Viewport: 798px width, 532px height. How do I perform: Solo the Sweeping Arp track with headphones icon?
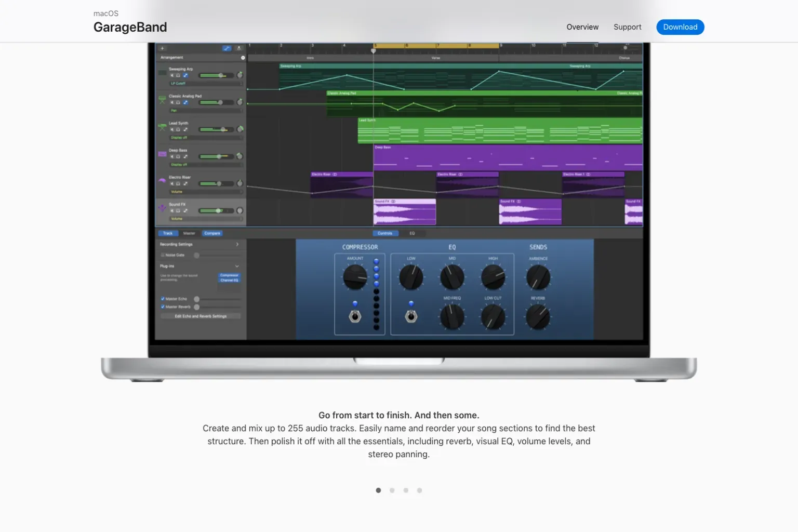click(178, 75)
